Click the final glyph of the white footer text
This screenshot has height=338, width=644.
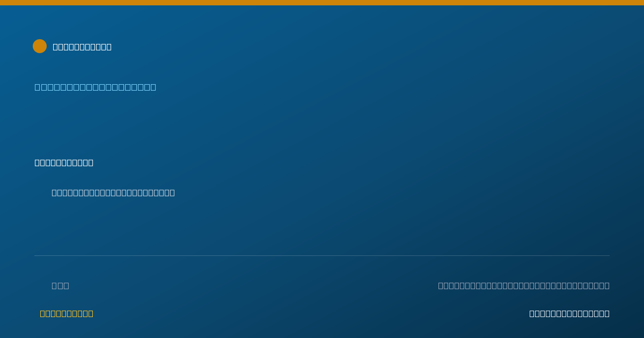point(607,313)
